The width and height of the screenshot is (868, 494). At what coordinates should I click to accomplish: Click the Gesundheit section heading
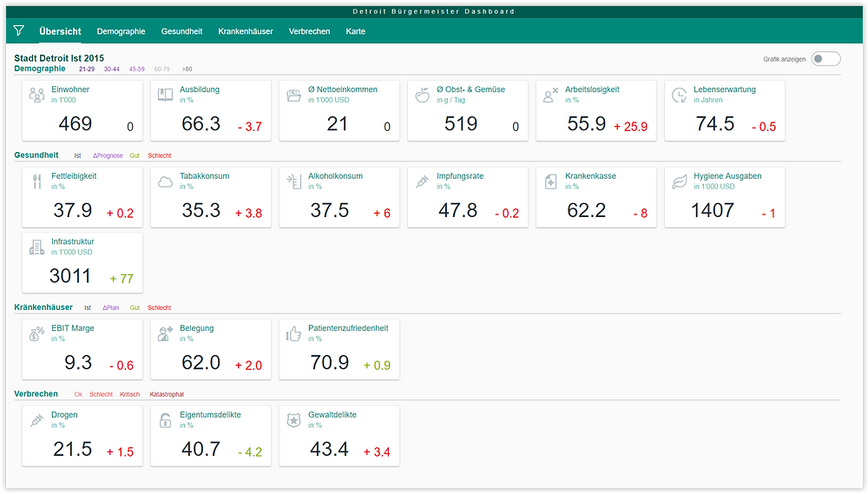click(36, 155)
